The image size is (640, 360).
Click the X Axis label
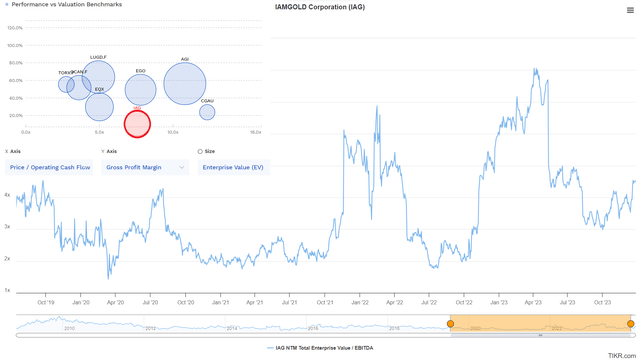point(13,151)
